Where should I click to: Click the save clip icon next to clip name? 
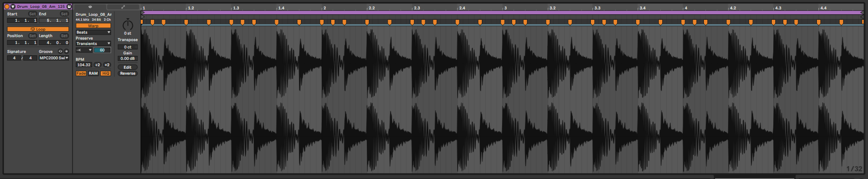[x=69, y=6]
